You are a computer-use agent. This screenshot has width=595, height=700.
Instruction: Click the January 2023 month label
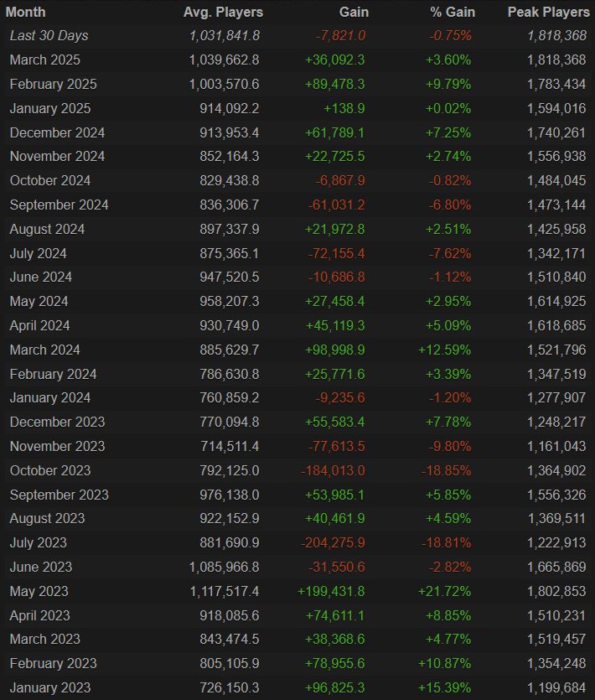click(50, 687)
